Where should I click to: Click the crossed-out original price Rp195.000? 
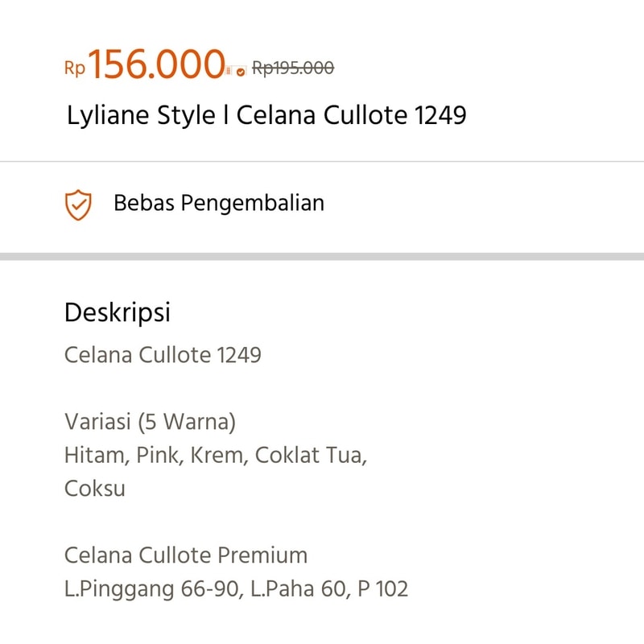click(x=293, y=68)
